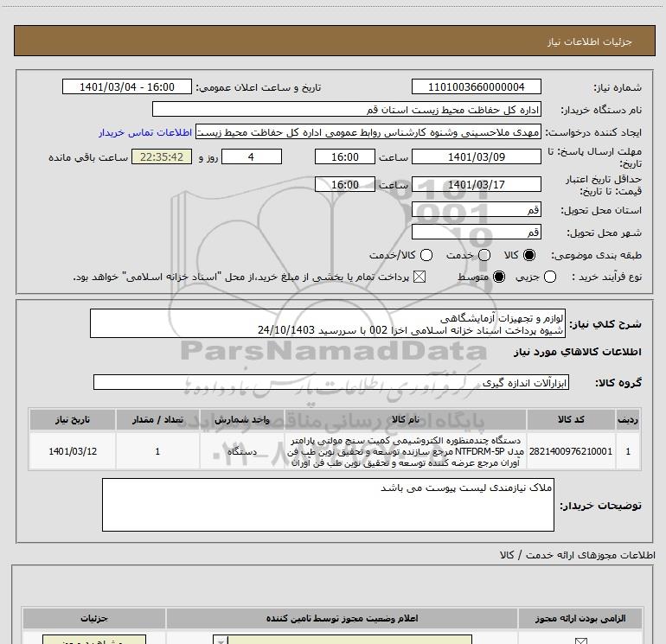666x644 pixels.
Task: Click the تعداد / مقدار column header
Action: [157, 419]
